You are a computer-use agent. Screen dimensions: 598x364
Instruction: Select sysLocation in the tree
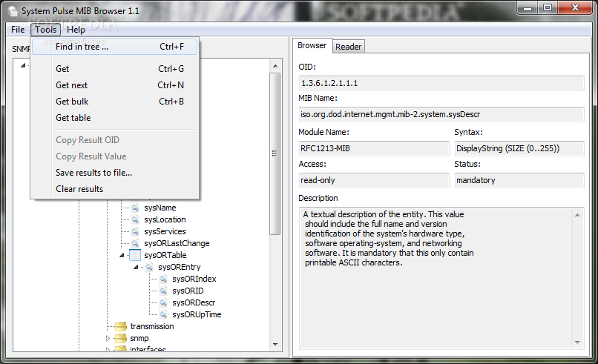click(165, 219)
